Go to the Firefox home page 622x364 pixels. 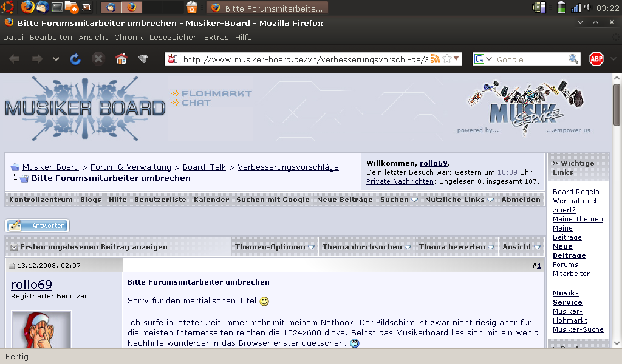tap(121, 59)
